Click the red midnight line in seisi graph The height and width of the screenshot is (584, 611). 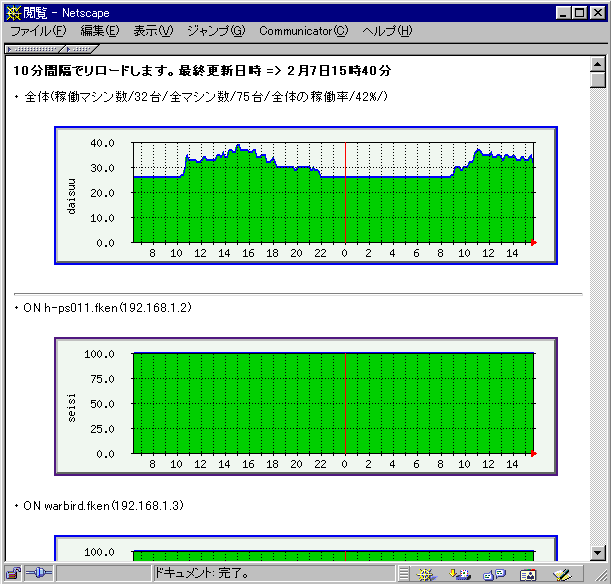[345, 403]
